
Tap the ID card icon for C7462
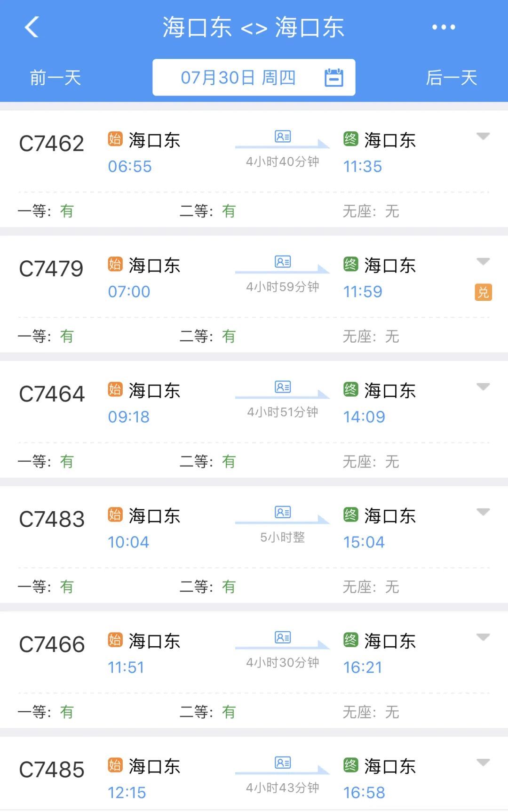tap(283, 137)
